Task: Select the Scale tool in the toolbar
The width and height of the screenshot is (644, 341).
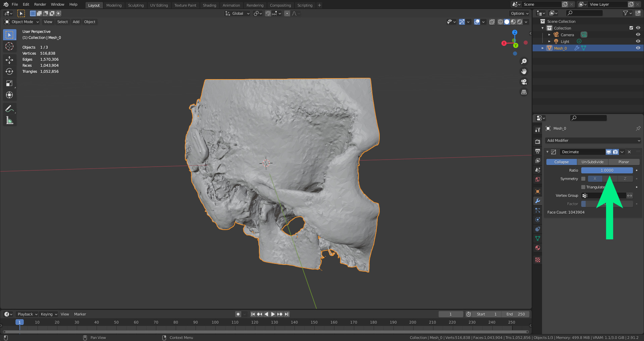Action: [x=9, y=83]
